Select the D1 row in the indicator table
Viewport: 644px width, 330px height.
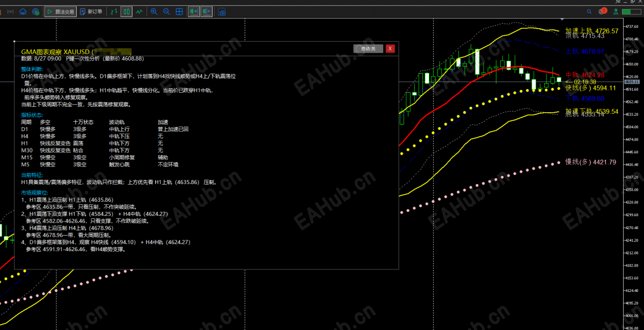105,129
